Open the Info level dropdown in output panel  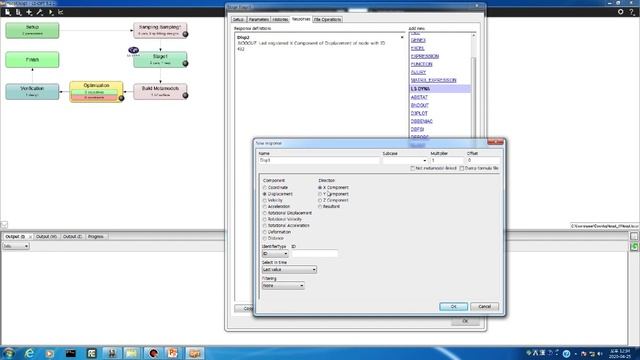pos(16,246)
